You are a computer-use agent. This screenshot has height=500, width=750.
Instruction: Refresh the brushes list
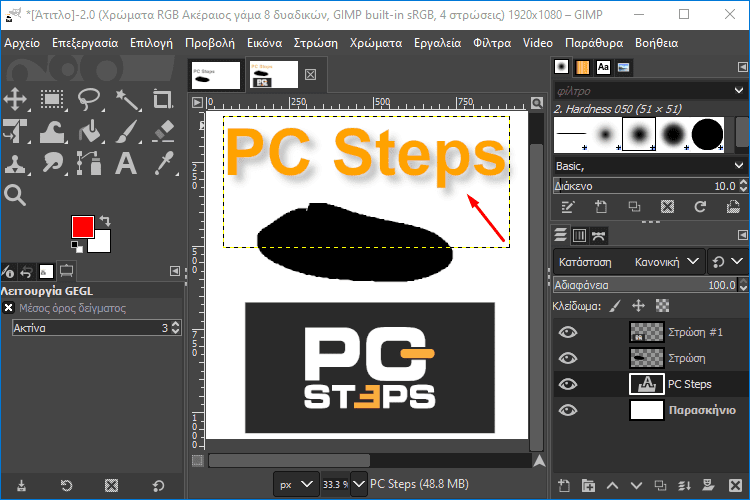(x=700, y=207)
